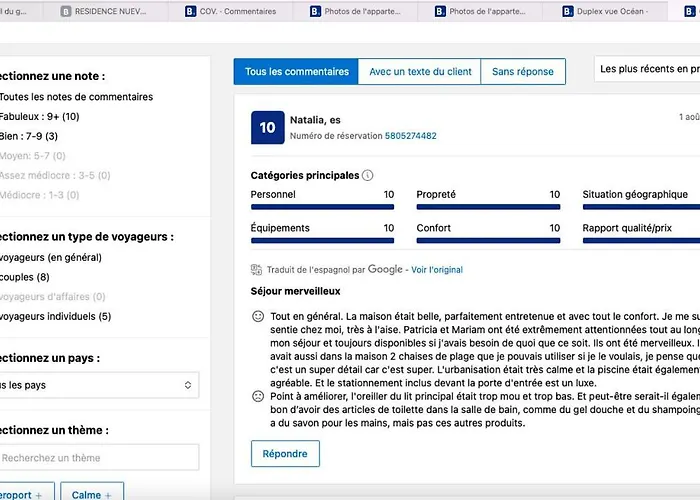Choose voyageurs individuels (5) option
Image resolution: width=700 pixels, height=500 pixels.
(x=56, y=317)
